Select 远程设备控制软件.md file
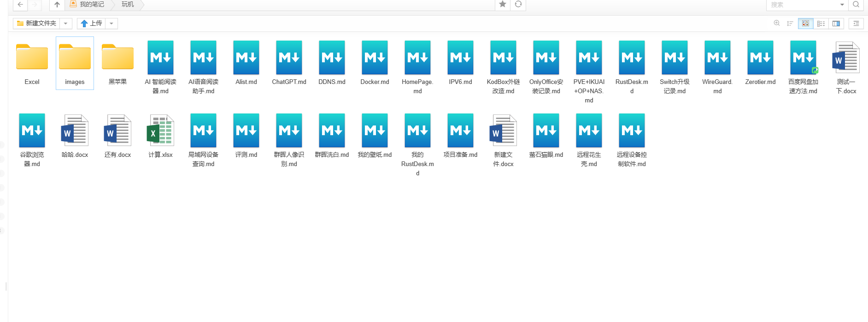Image resolution: width=868 pixels, height=322 pixels. 632,140
